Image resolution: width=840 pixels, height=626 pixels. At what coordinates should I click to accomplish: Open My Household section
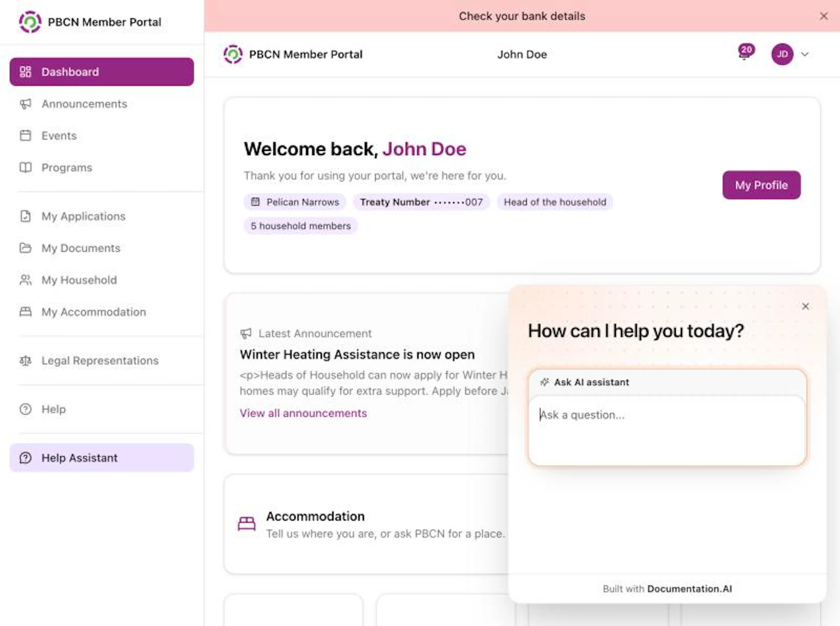pyautogui.click(x=102, y=280)
